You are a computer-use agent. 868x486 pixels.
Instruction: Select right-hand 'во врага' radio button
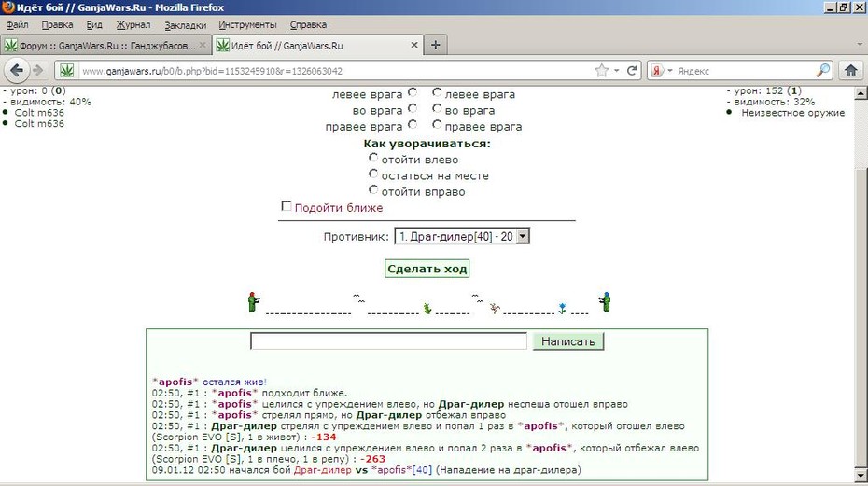pos(437,108)
